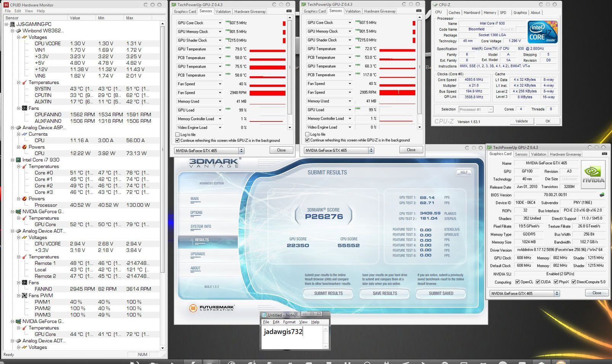Click the camera icon in the GPU-Z Graphics Card window
Screen dimensions: 612x364
tap(604, 154)
